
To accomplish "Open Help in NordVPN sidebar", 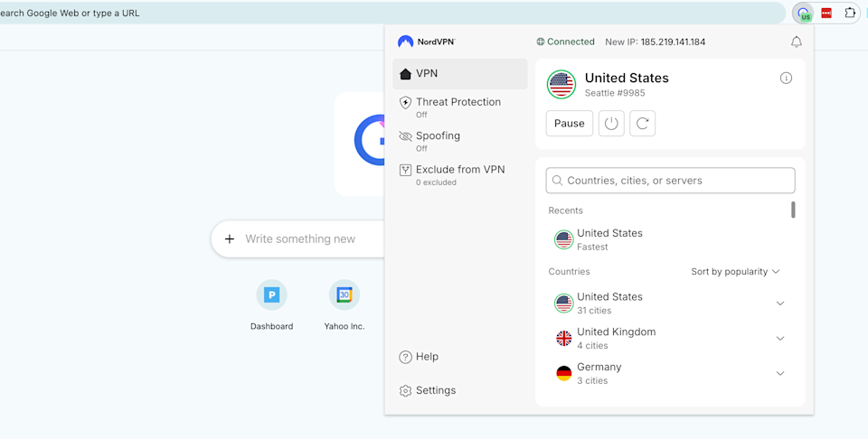I will click(x=419, y=357).
